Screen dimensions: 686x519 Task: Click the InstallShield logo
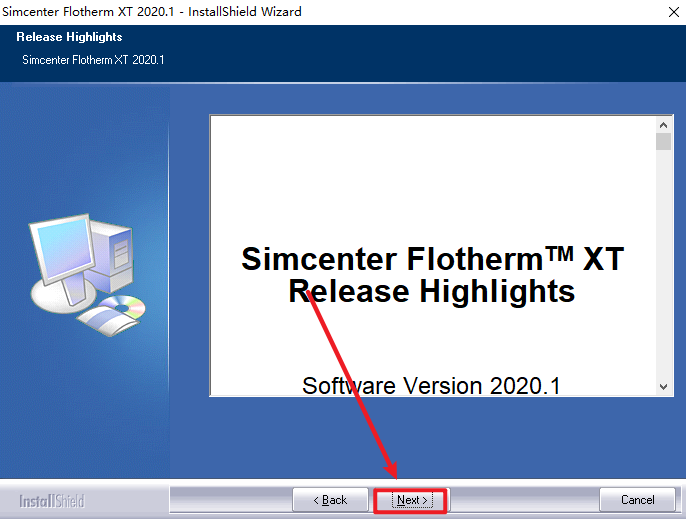(x=52, y=501)
